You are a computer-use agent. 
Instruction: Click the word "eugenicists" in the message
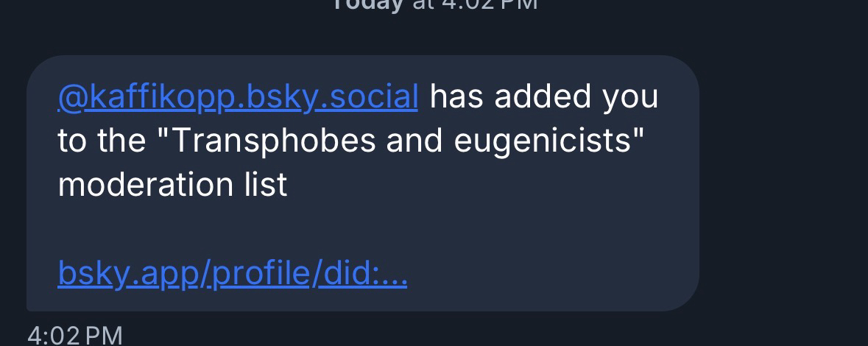[x=543, y=141]
